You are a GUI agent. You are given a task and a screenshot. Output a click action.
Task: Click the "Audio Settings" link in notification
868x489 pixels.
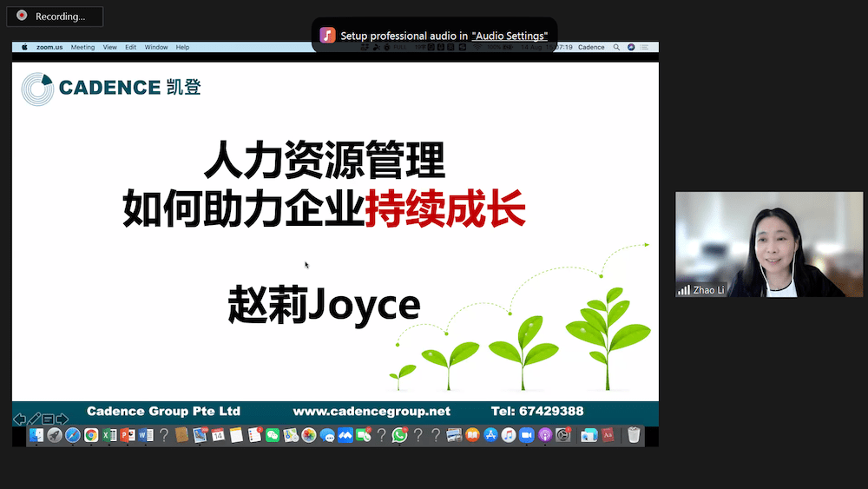[x=510, y=36]
